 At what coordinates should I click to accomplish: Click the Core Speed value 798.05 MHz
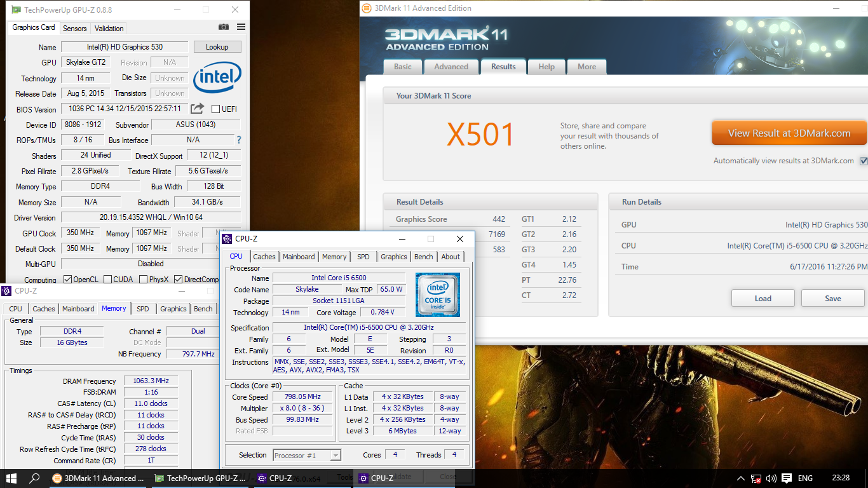tap(302, 396)
